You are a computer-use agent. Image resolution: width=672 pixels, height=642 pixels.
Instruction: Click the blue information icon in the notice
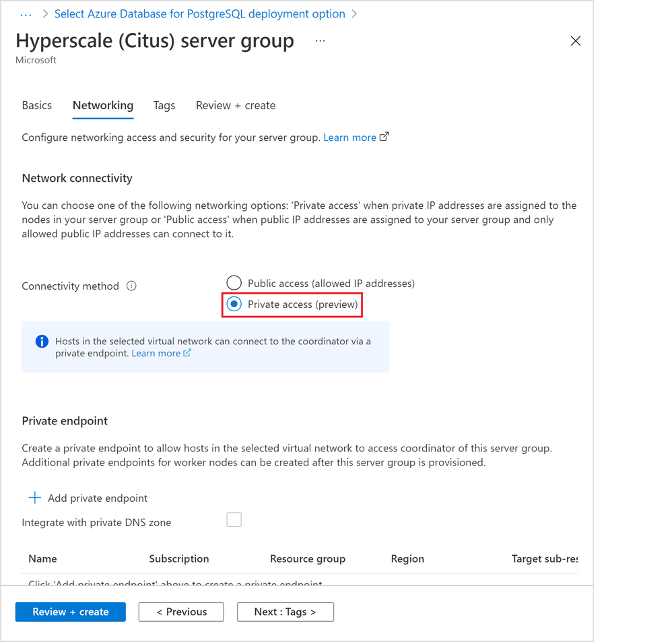42,342
